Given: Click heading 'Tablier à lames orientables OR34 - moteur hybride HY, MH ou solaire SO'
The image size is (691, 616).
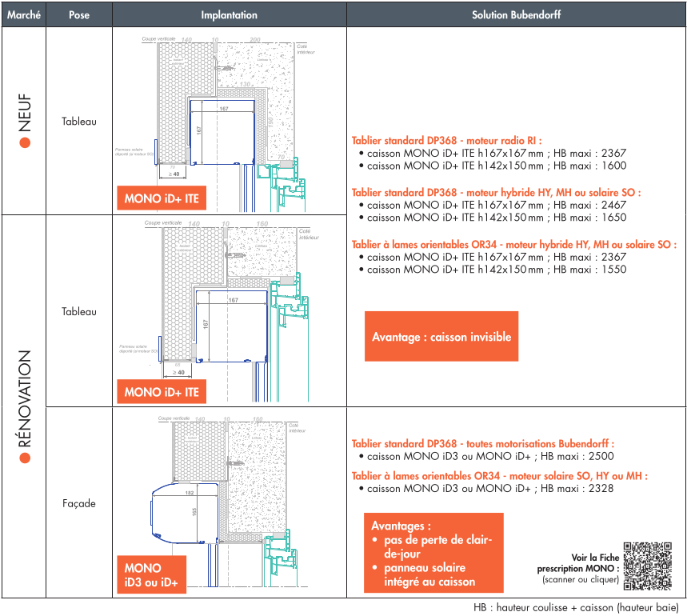Looking at the screenshot, I should click(x=513, y=244).
